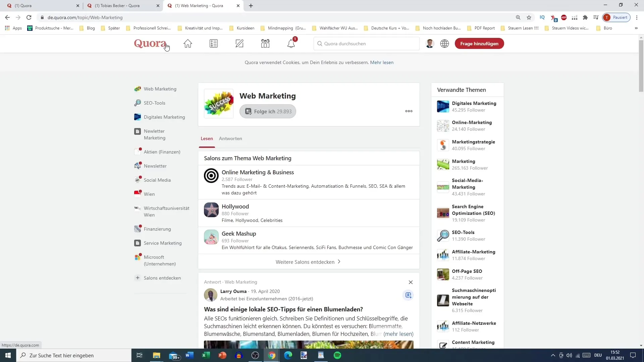Screen dimensions: 644x362
Task: Select the Lesen tab
Action: (207, 138)
